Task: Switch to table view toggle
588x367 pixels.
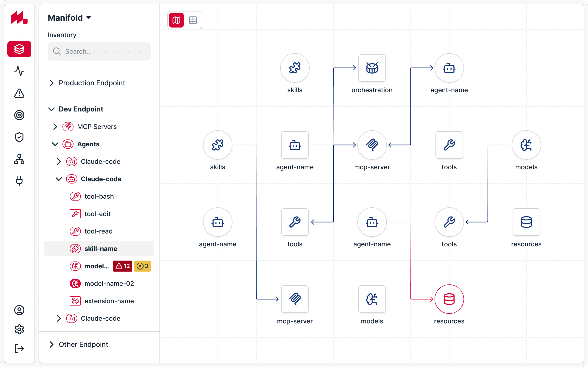Action: 193,20
